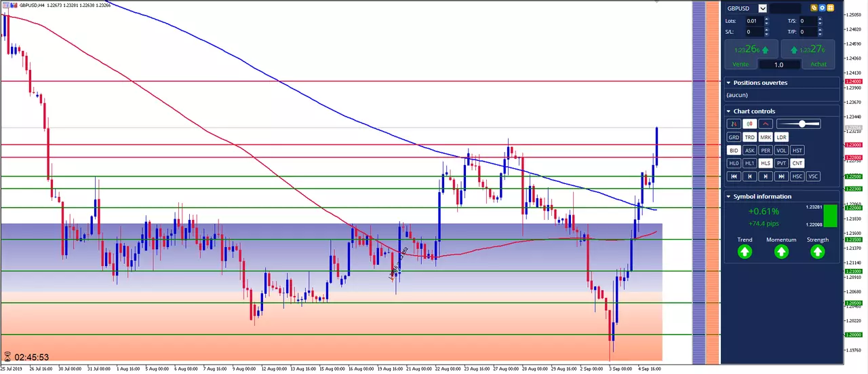
Task: Collapse the Symbol information section
Action: 729,197
